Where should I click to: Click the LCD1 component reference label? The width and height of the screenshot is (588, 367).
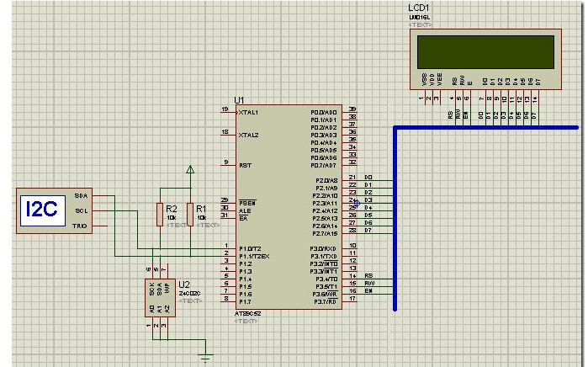(x=419, y=8)
